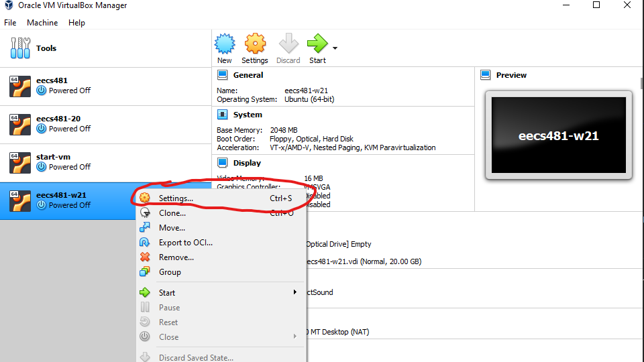
Task: Click the Powered Off icon under start-vm
Action: pos(42,167)
